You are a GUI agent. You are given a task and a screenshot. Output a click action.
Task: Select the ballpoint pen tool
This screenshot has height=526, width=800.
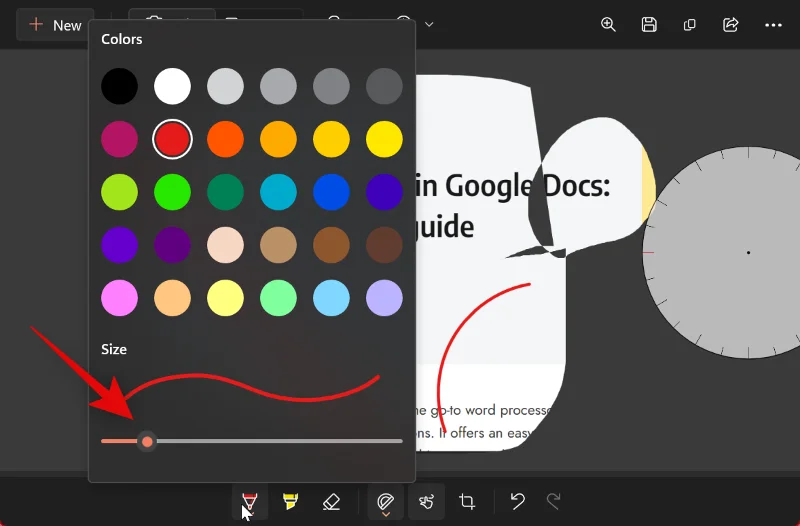pyautogui.click(x=250, y=501)
